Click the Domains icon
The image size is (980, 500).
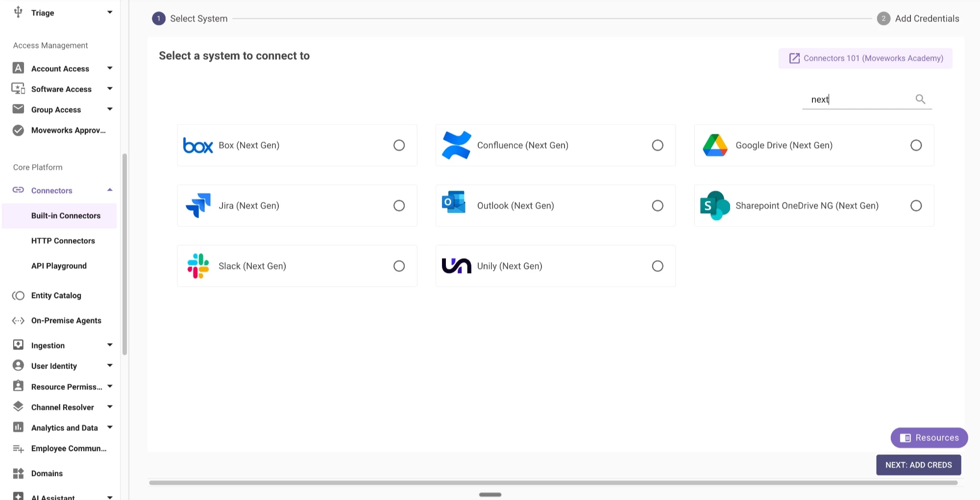click(18, 473)
